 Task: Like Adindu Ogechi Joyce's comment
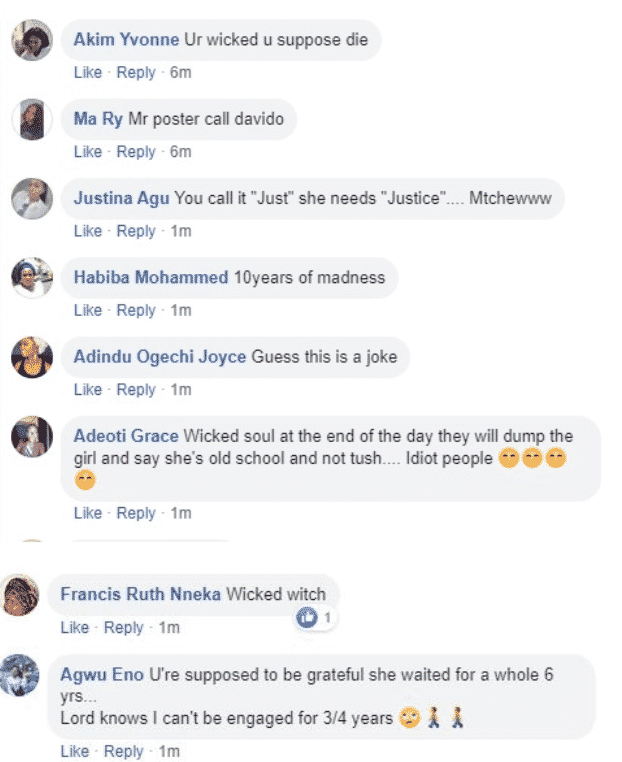click(88, 389)
